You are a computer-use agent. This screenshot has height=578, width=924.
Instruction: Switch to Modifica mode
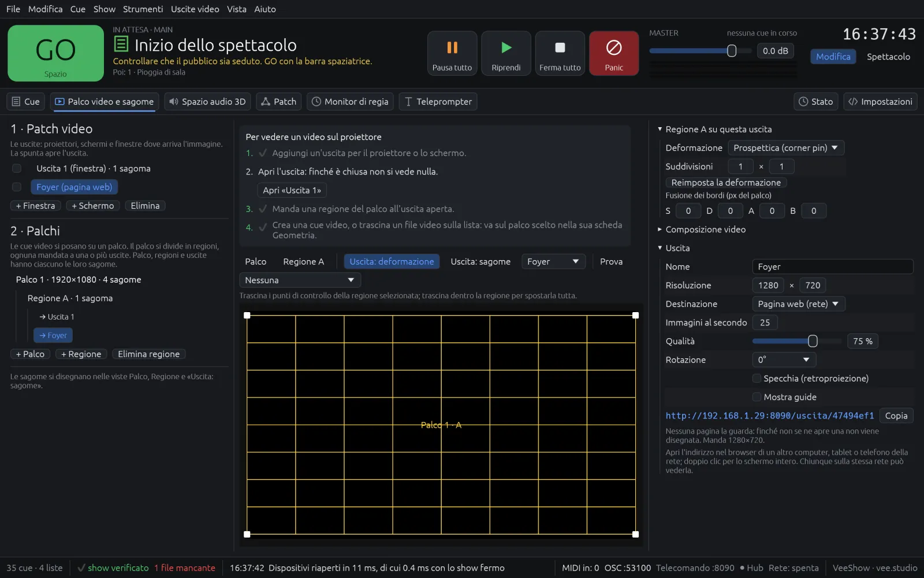coord(833,57)
